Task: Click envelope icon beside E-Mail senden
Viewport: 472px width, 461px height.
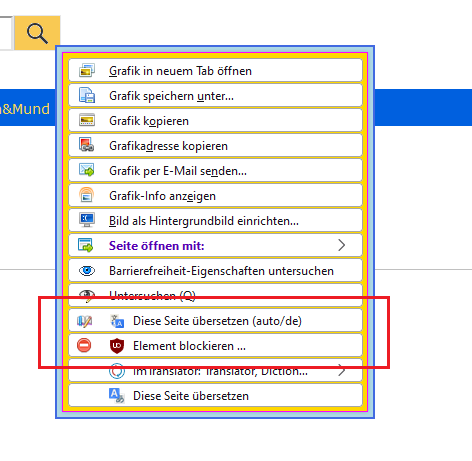Action: (87, 170)
